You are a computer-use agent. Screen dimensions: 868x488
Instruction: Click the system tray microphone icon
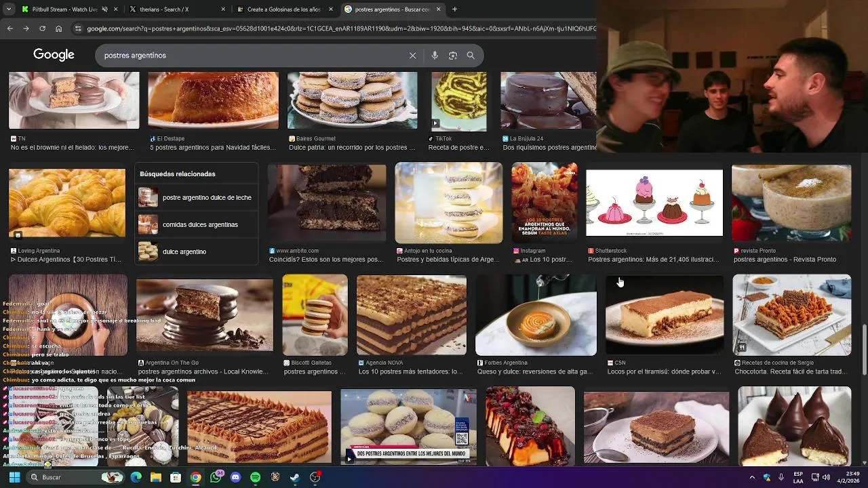(x=781, y=477)
